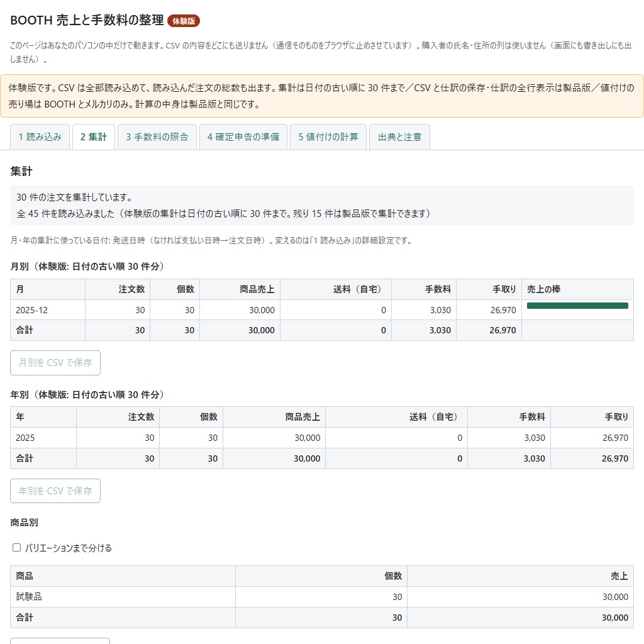Click the 個数 column header in product table
This screenshot has height=644, width=644.
(x=321, y=576)
